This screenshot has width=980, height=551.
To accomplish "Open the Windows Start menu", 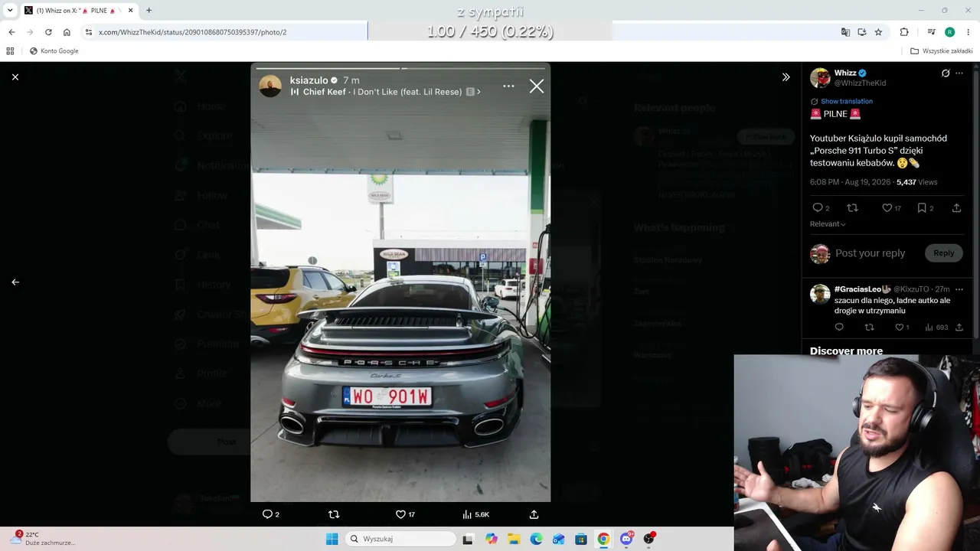I will (x=332, y=539).
